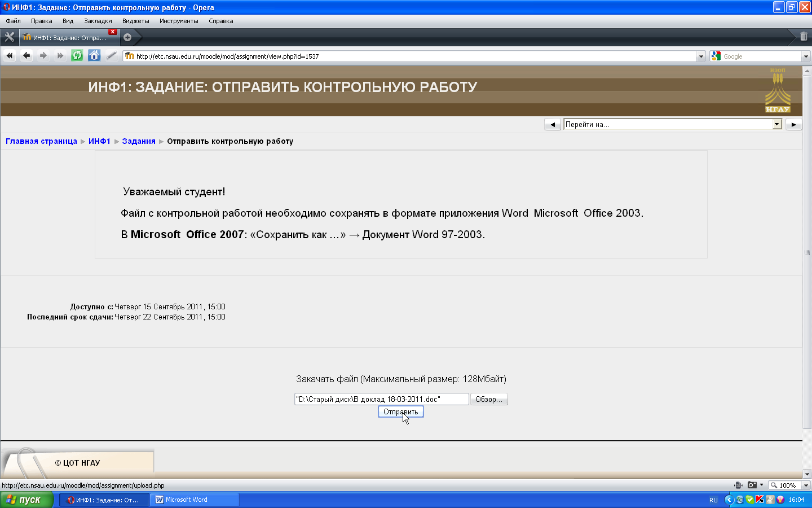Screen dimensions: 812x508
Task: Open the search engine selector dropdown
Action: tap(806, 56)
